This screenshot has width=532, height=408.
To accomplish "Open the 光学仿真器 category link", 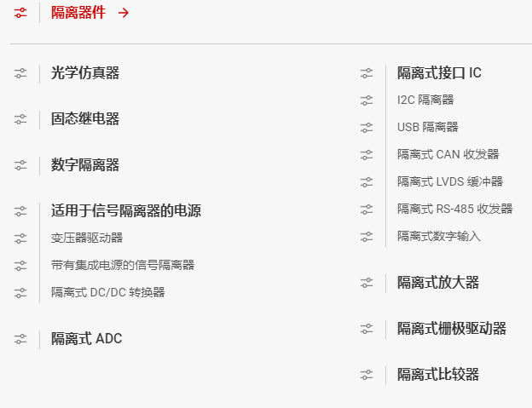I will tap(85, 73).
